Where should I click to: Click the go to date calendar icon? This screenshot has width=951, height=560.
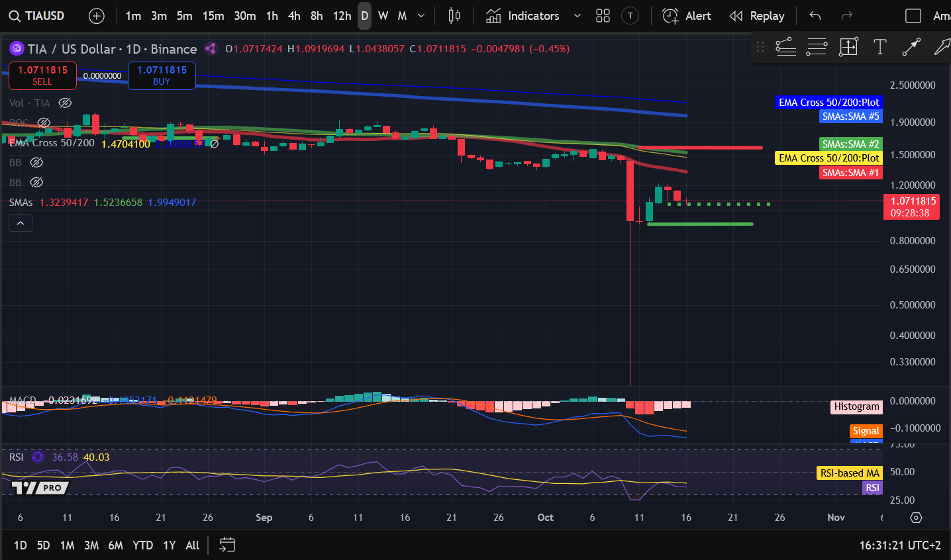(227, 545)
